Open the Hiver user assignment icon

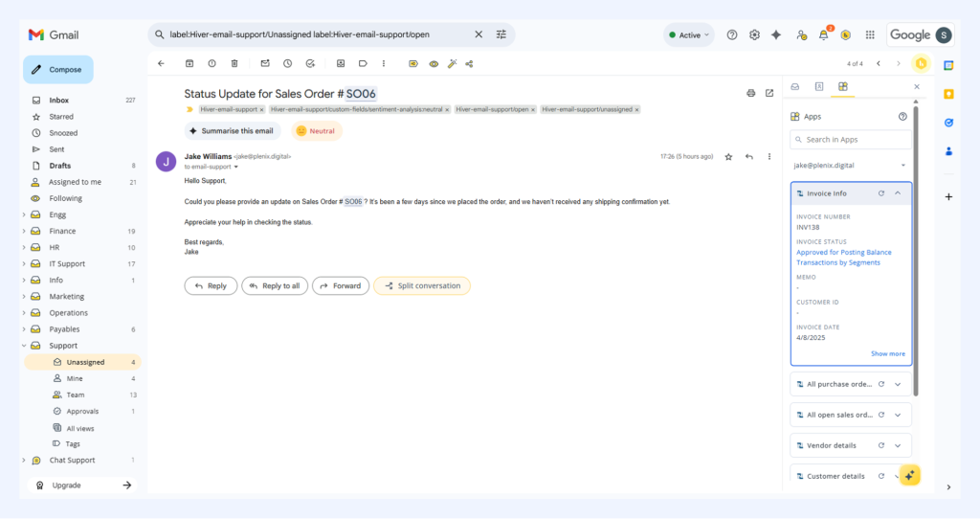click(x=801, y=35)
